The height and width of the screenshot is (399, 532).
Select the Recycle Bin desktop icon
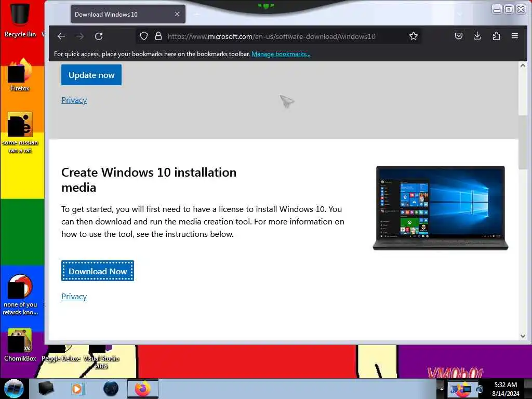coord(20,19)
